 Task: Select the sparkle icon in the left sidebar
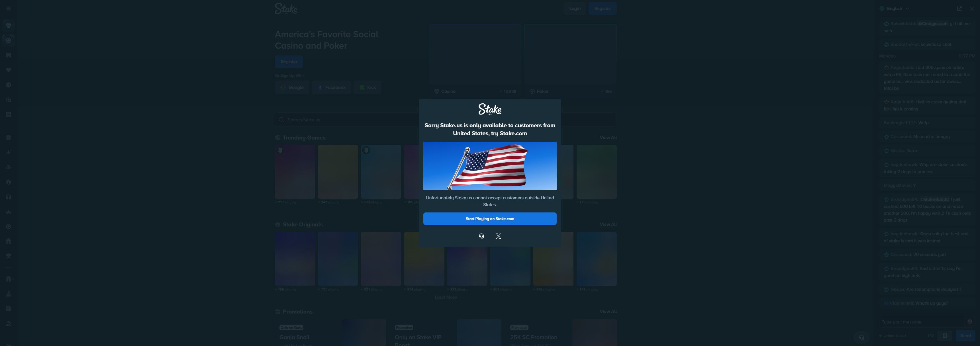click(x=8, y=152)
